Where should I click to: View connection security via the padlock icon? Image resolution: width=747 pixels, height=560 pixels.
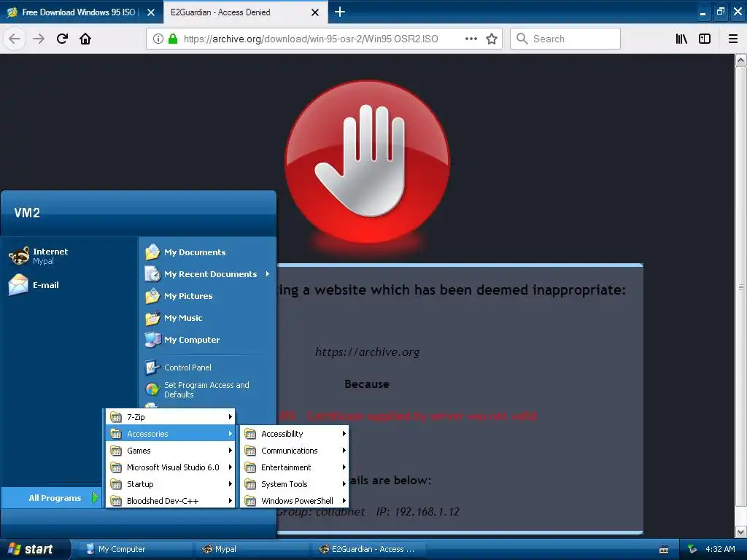173,39
